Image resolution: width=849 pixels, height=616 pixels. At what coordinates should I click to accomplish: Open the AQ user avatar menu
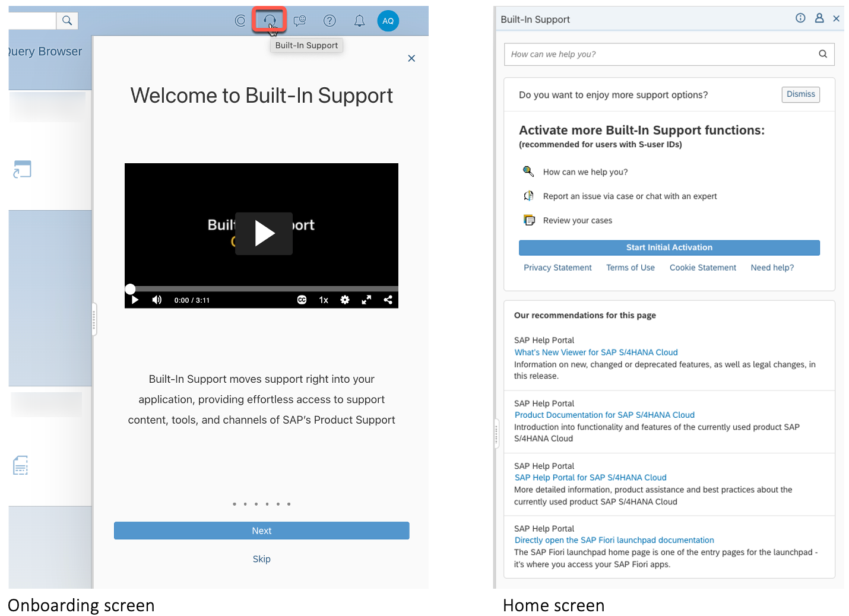point(388,21)
